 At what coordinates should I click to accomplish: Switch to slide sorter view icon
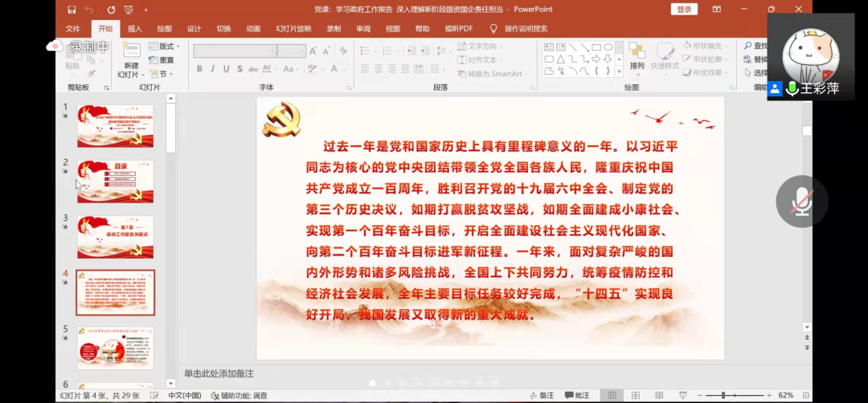coord(634,395)
